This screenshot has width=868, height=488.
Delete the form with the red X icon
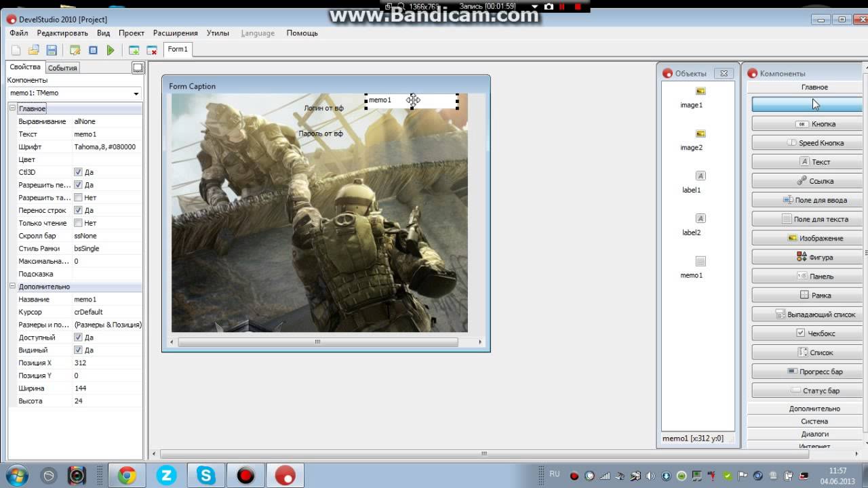pyautogui.click(x=152, y=50)
